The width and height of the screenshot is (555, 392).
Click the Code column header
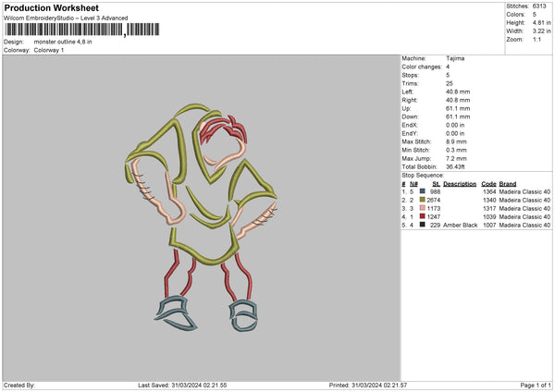click(x=488, y=183)
